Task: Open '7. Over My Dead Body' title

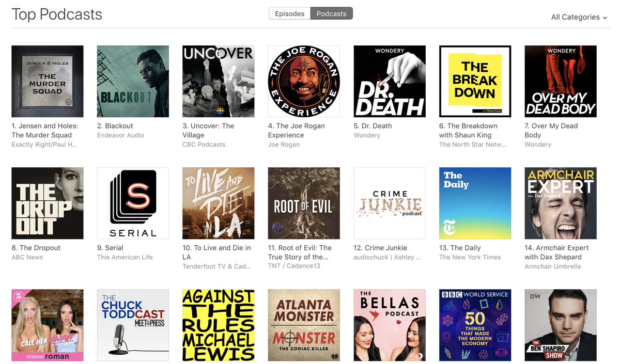Action: 551,131
